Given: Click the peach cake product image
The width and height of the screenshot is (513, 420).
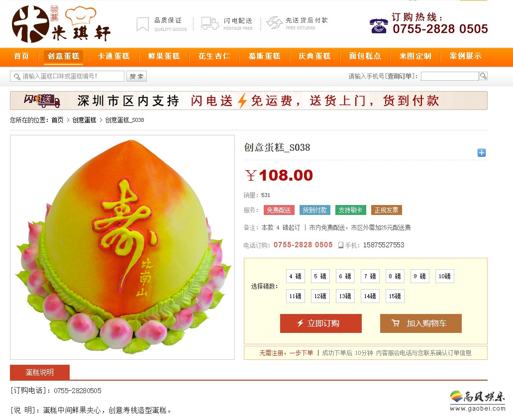Looking at the screenshot, I should pos(122,247).
